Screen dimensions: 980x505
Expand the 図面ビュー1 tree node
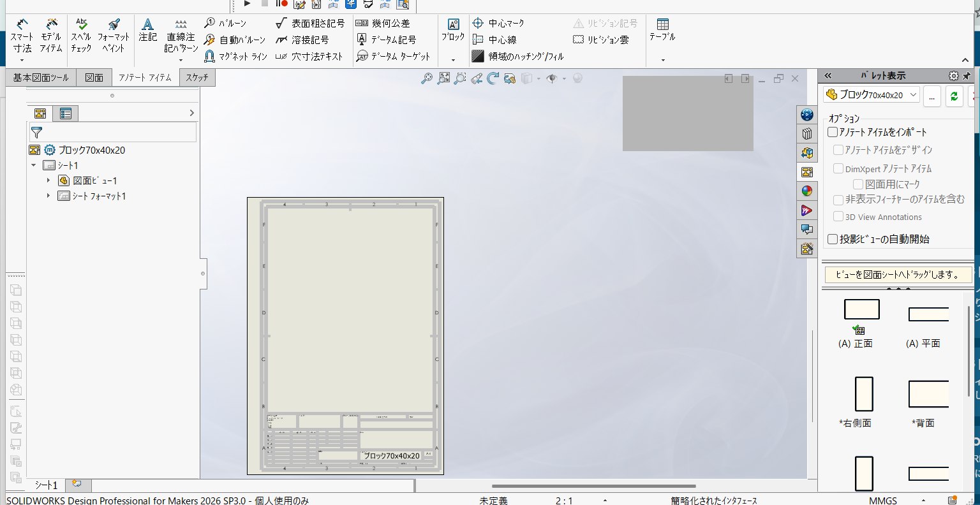48,180
